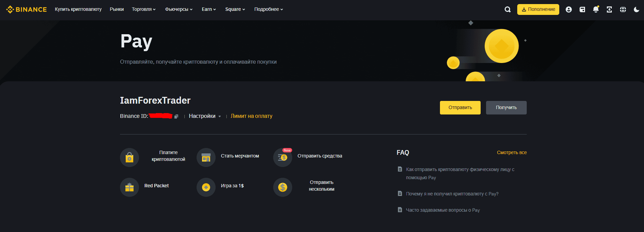Image resolution: width=644 pixels, height=232 pixels.
Task: Open 'Игра за 1$' option
Action: click(233, 186)
